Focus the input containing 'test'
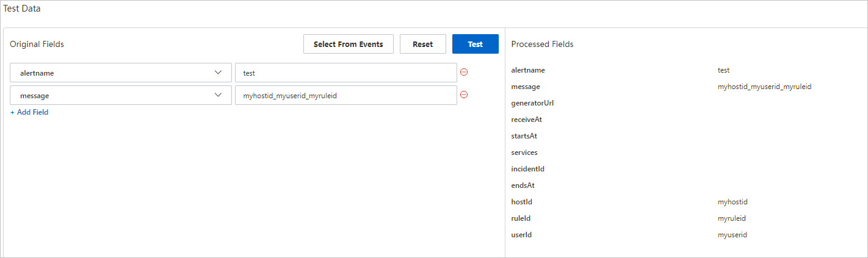This screenshot has width=868, height=258. coord(345,73)
